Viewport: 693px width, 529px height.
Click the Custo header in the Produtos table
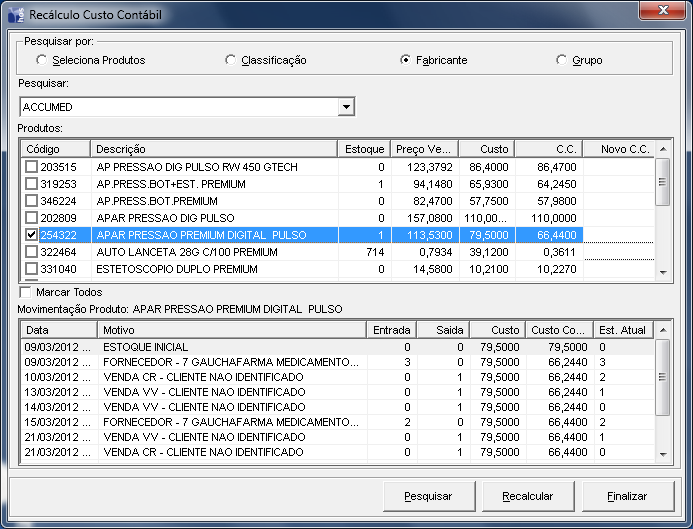(487, 149)
